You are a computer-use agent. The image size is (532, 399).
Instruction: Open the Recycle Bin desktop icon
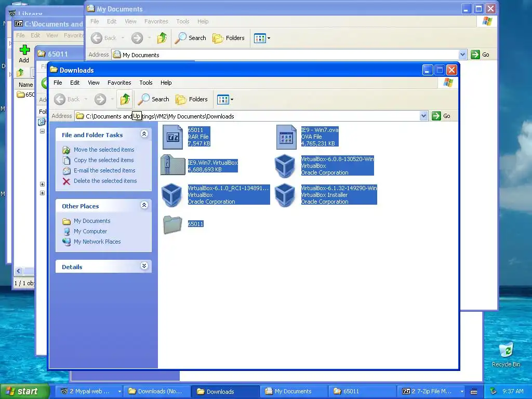click(506, 354)
